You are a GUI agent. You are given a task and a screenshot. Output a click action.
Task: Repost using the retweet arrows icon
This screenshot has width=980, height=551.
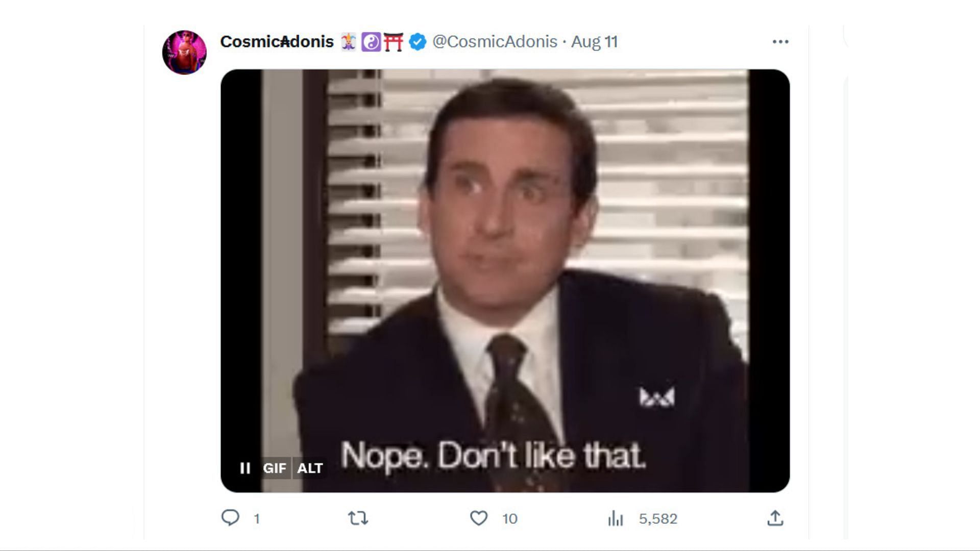point(358,518)
